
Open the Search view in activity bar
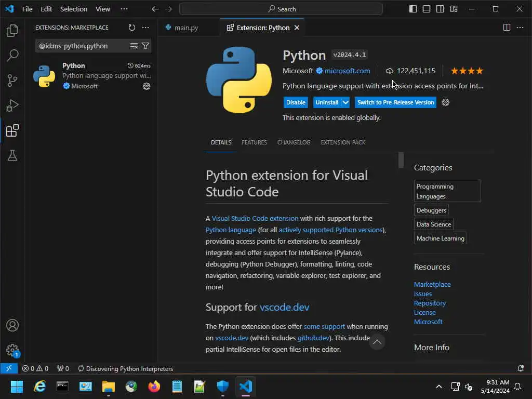[x=12, y=55]
